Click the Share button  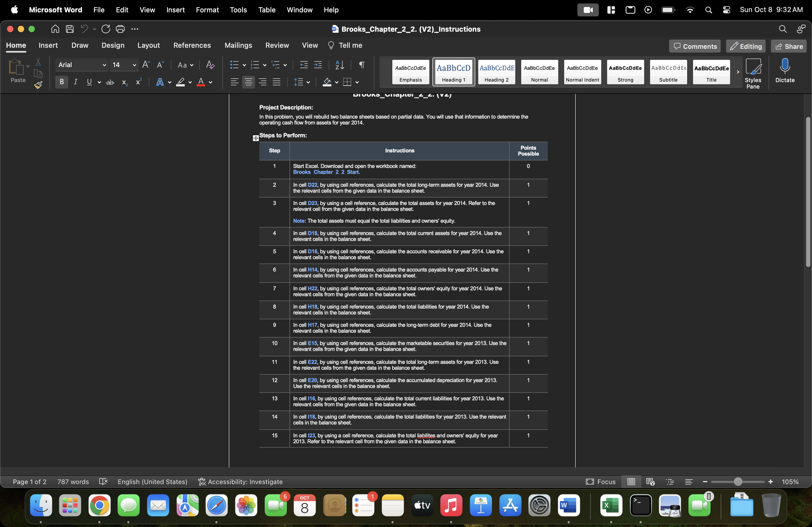tap(788, 46)
